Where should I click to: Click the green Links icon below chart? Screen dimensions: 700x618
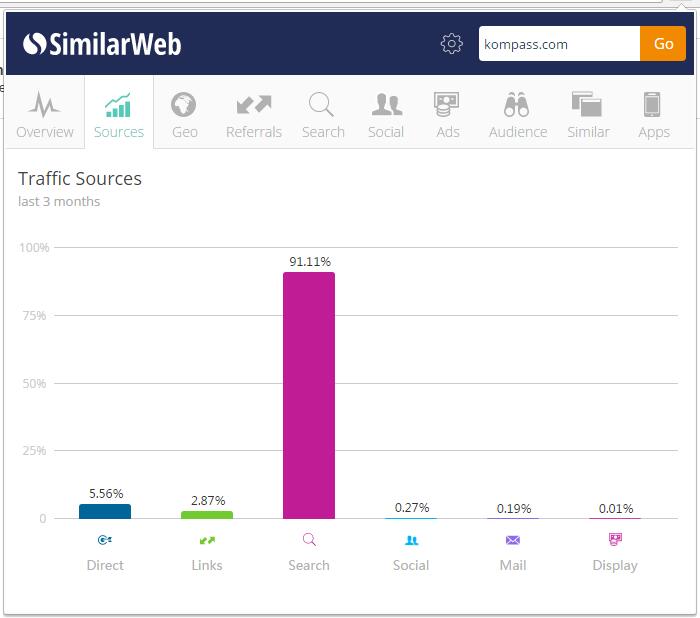click(x=207, y=540)
